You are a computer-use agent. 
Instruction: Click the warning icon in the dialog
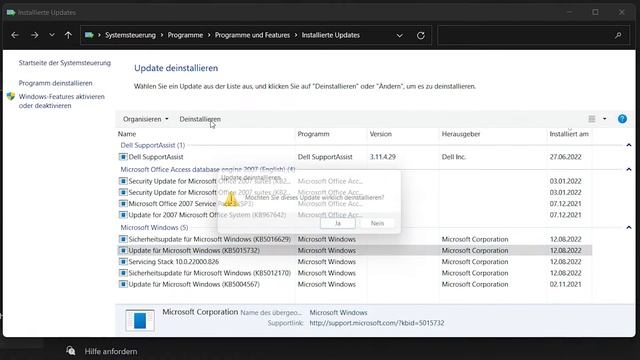(x=231, y=199)
